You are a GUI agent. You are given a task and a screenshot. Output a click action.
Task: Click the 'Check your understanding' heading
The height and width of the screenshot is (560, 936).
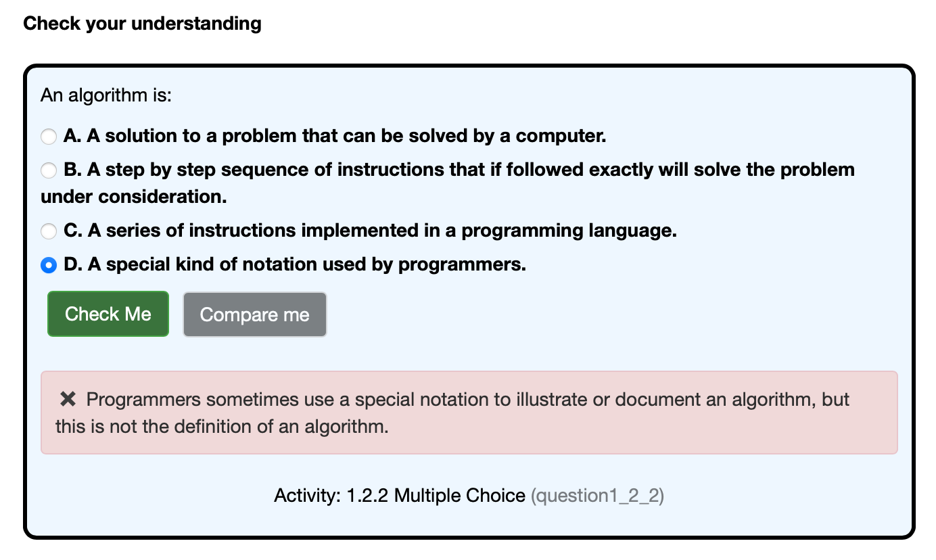pos(142,24)
